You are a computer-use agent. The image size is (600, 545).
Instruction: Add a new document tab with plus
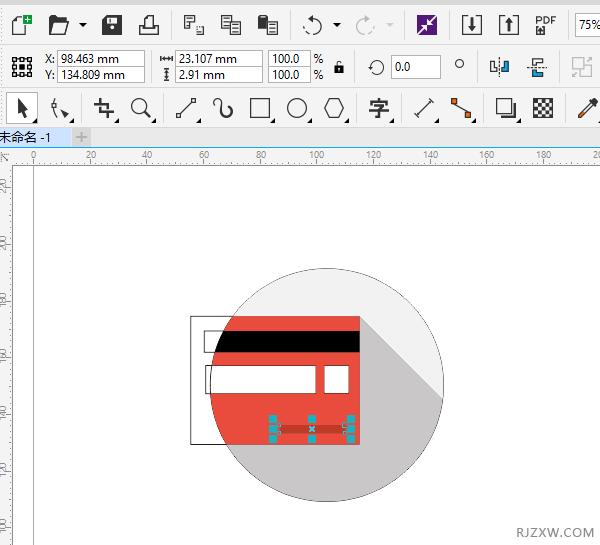81,137
